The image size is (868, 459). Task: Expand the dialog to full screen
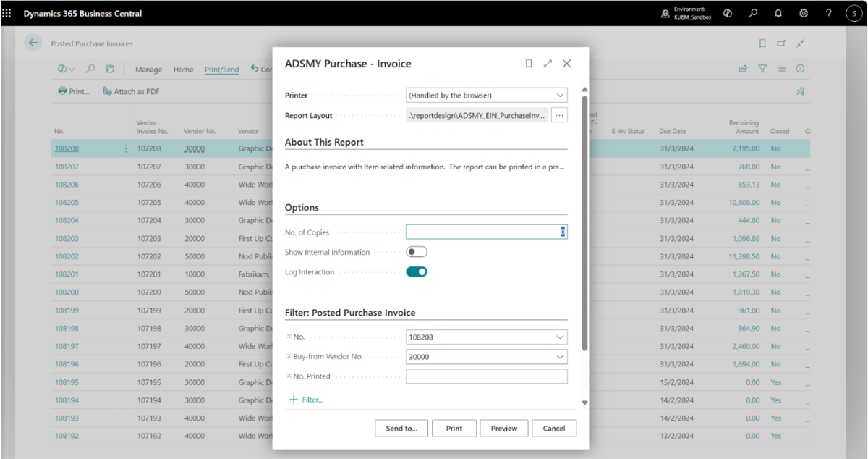(548, 64)
